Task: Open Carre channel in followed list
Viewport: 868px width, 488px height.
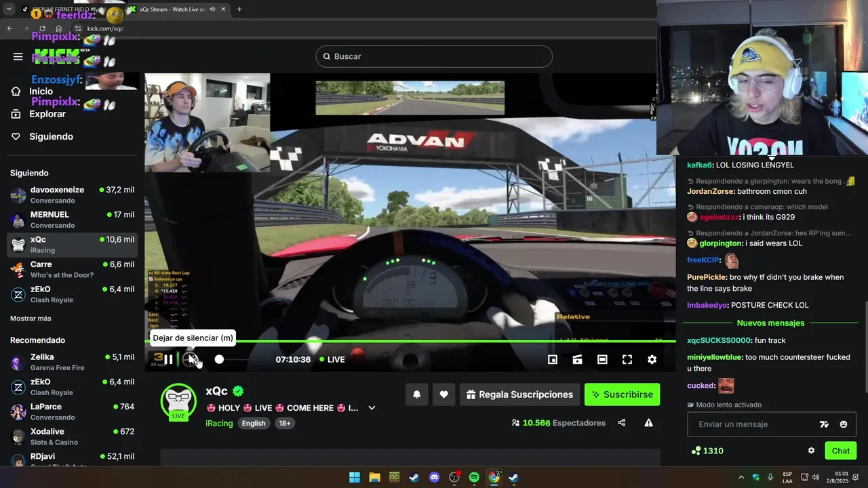Action: coord(72,269)
